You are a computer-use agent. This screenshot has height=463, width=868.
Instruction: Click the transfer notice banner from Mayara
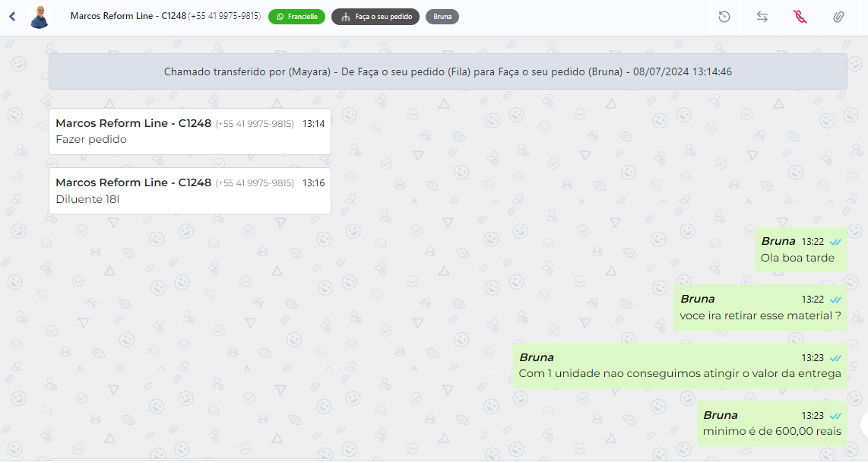point(448,71)
